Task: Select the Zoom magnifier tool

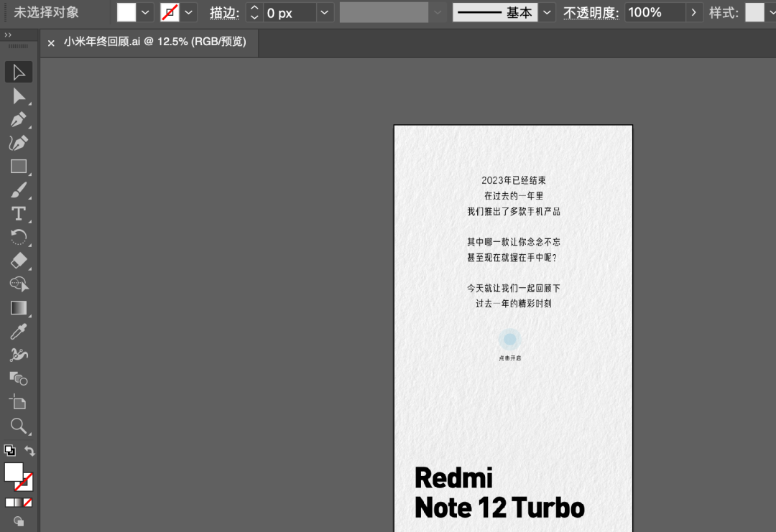Action: 19,426
